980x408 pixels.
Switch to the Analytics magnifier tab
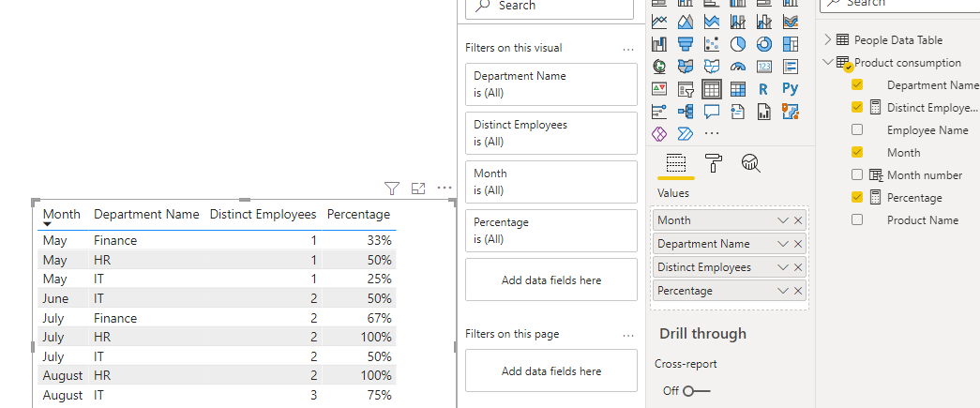tap(750, 163)
